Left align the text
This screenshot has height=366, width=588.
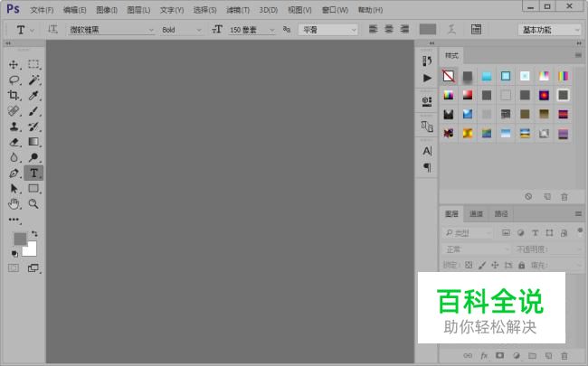click(x=373, y=29)
